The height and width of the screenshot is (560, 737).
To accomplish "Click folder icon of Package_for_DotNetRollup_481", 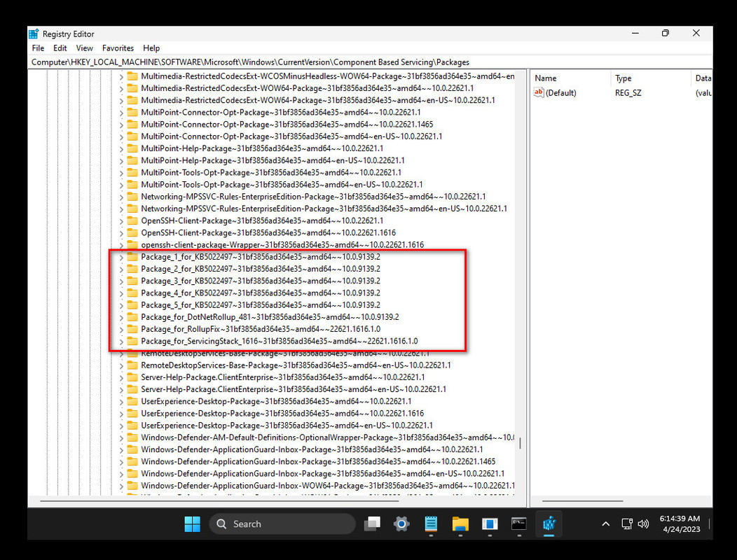I will click(132, 317).
